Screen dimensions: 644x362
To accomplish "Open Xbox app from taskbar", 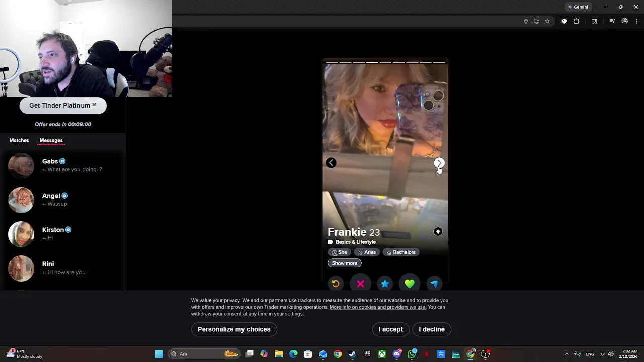I will [x=382, y=354].
